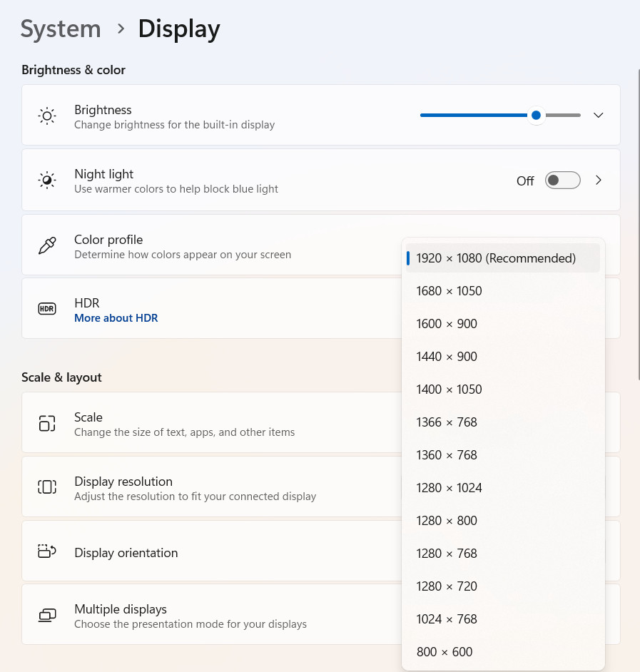Screen dimensions: 640x672
Task: Click the Display resolution icon
Action: point(47,487)
